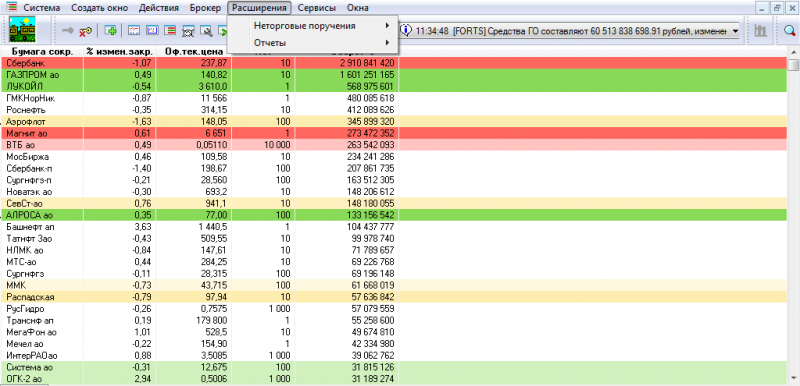800x386 pixels.
Task: Click the info bubble icon in message bar
Action: pyautogui.click(x=406, y=31)
